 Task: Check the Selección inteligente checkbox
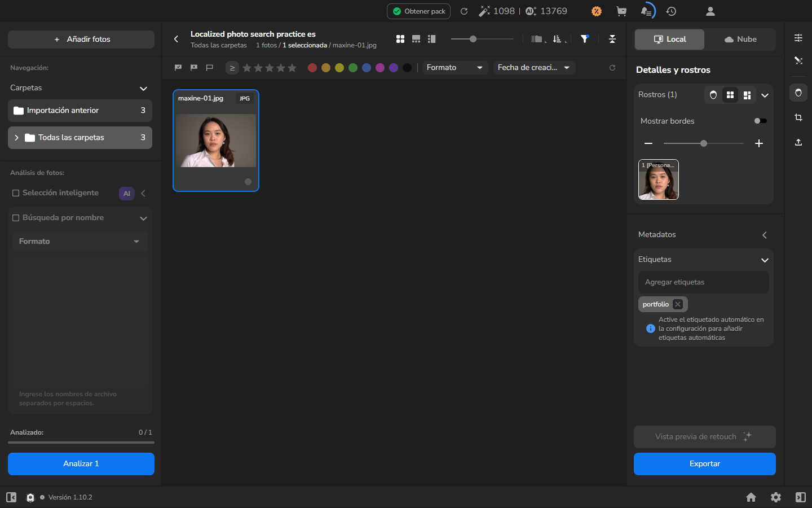coord(16,193)
